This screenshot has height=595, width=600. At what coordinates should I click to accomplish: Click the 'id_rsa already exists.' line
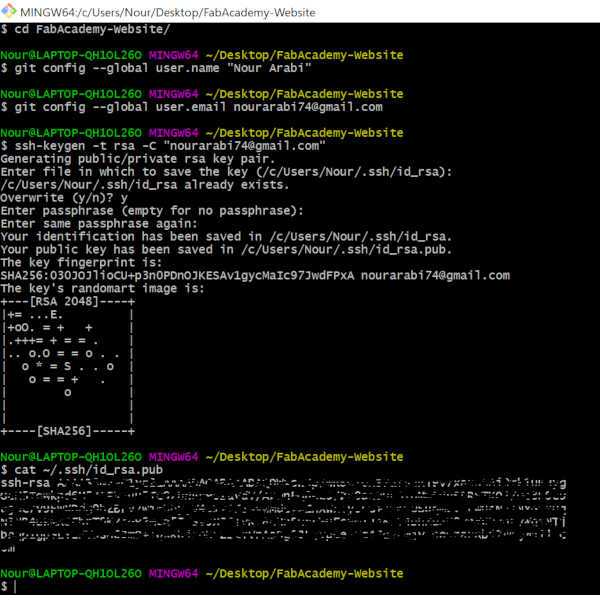145,185
